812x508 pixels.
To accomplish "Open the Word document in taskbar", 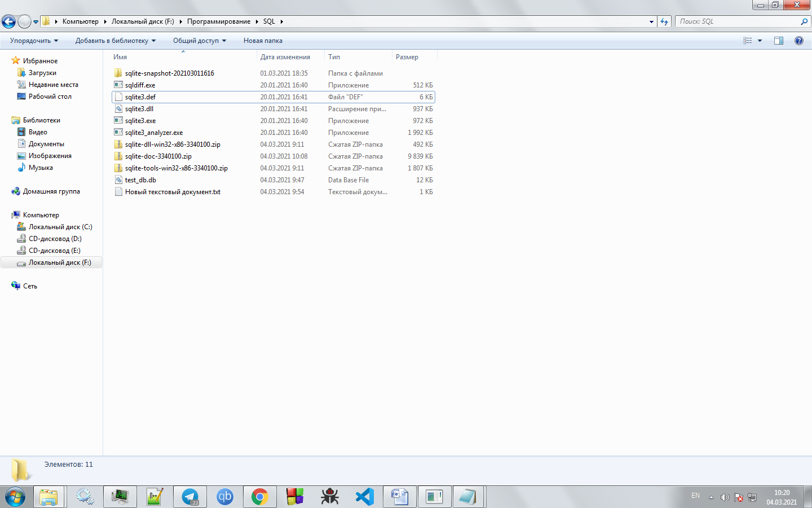I will (400, 497).
